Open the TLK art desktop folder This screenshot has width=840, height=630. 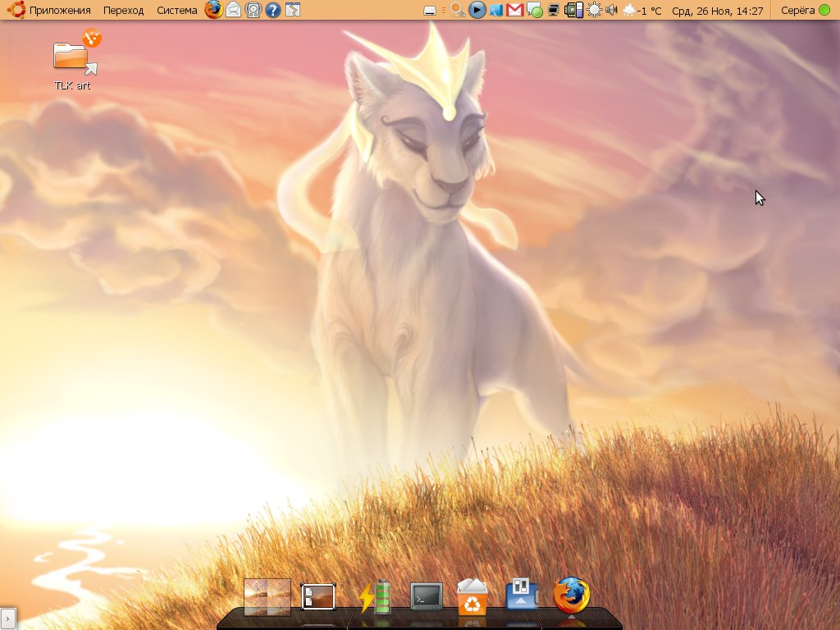pyautogui.click(x=72, y=59)
